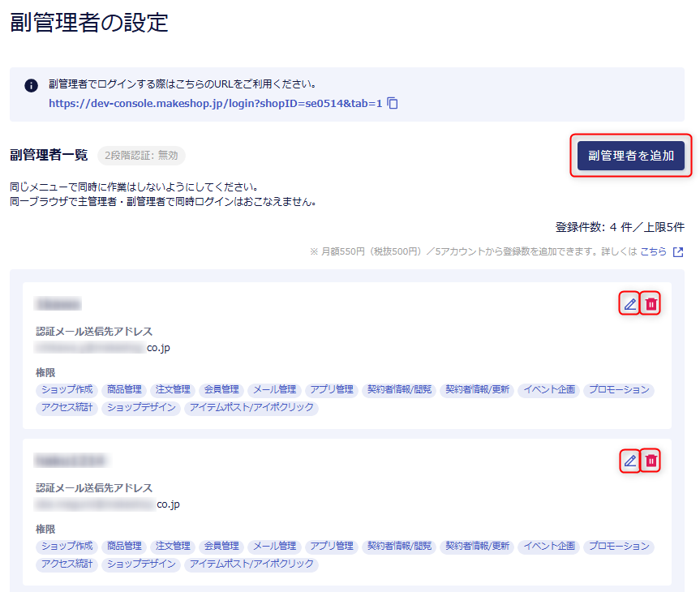Click the info icon in the notice banner

click(32, 85)
